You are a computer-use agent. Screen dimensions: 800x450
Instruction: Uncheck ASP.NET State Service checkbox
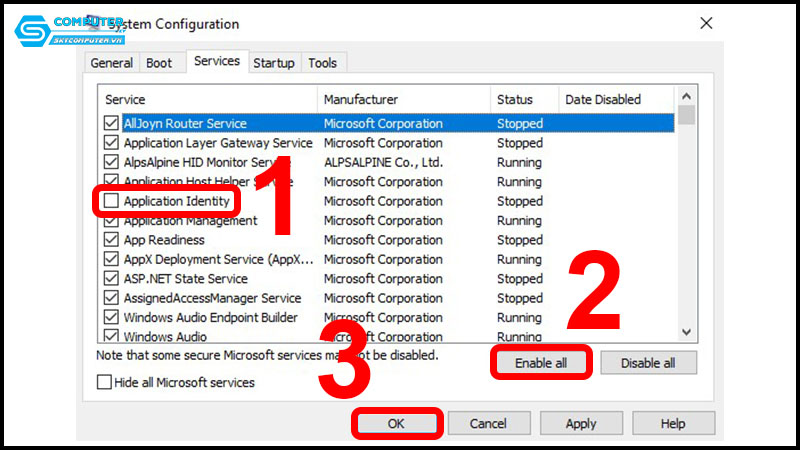[110, 279]
